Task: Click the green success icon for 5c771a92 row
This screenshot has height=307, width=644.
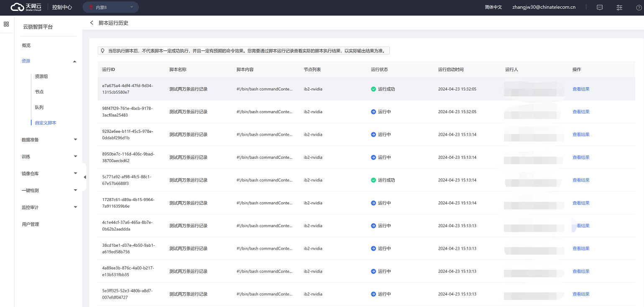Action: [x=373, y=180]
